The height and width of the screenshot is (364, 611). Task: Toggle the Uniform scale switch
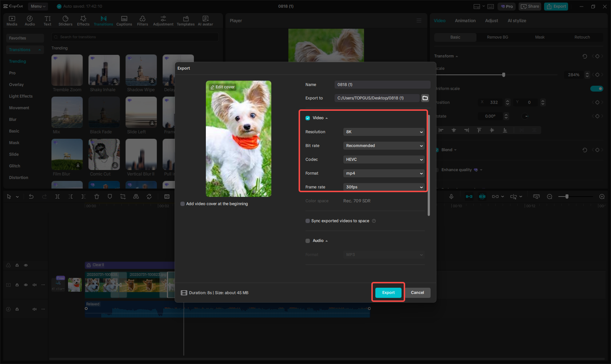[597, 88]
